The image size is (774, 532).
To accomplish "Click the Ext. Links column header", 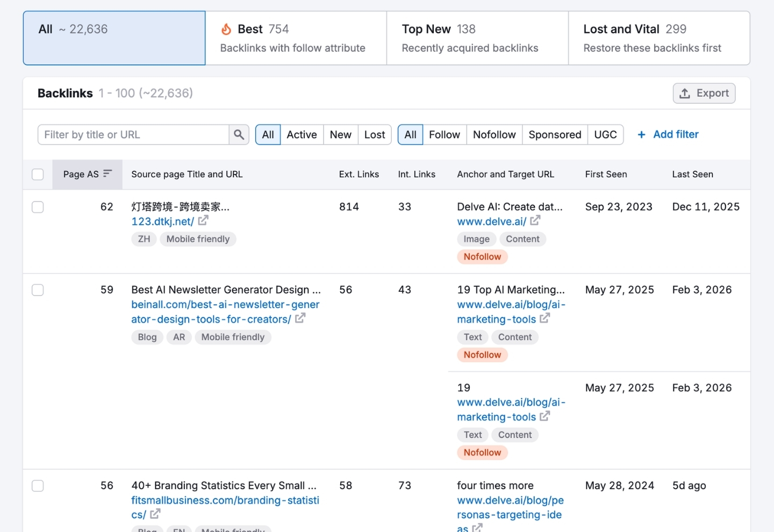I will click(x=359, y=174).
